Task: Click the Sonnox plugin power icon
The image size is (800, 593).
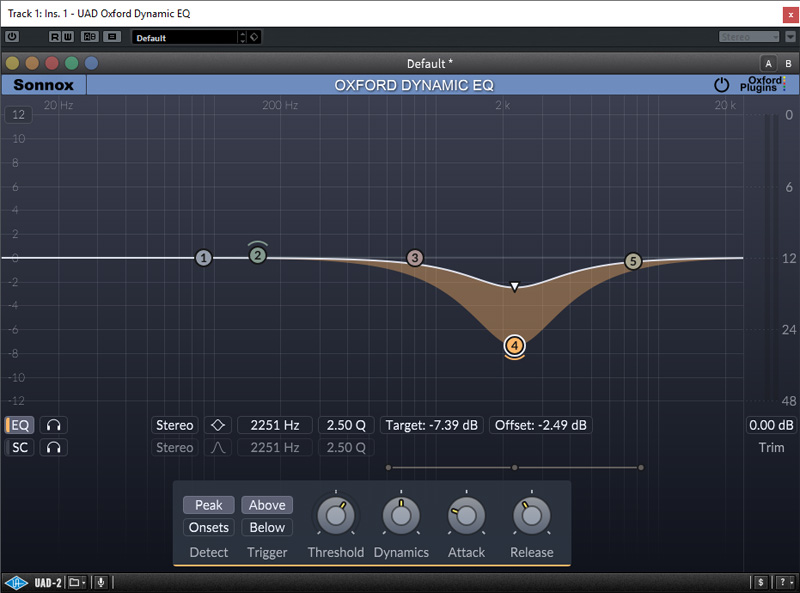Action: pos(721,85)
